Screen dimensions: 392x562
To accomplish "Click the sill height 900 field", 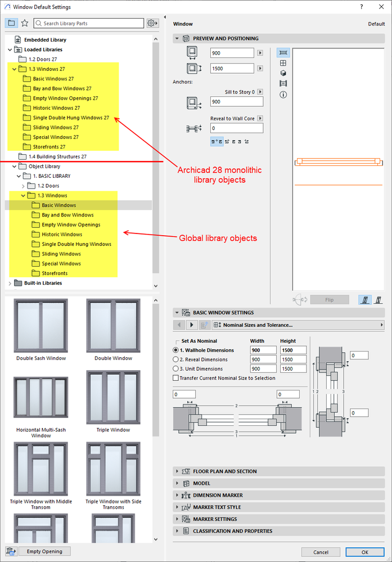I will click(x=236, y=101).
